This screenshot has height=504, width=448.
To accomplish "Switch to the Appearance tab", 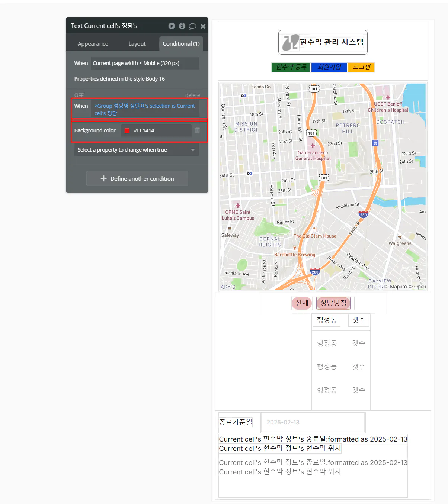I will 93,44.
